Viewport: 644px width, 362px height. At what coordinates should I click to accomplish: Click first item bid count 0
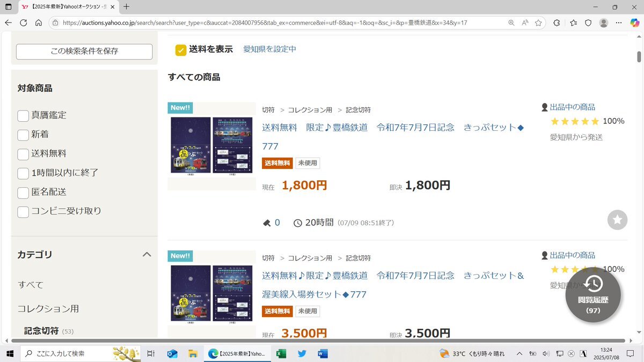coord(277,223)
